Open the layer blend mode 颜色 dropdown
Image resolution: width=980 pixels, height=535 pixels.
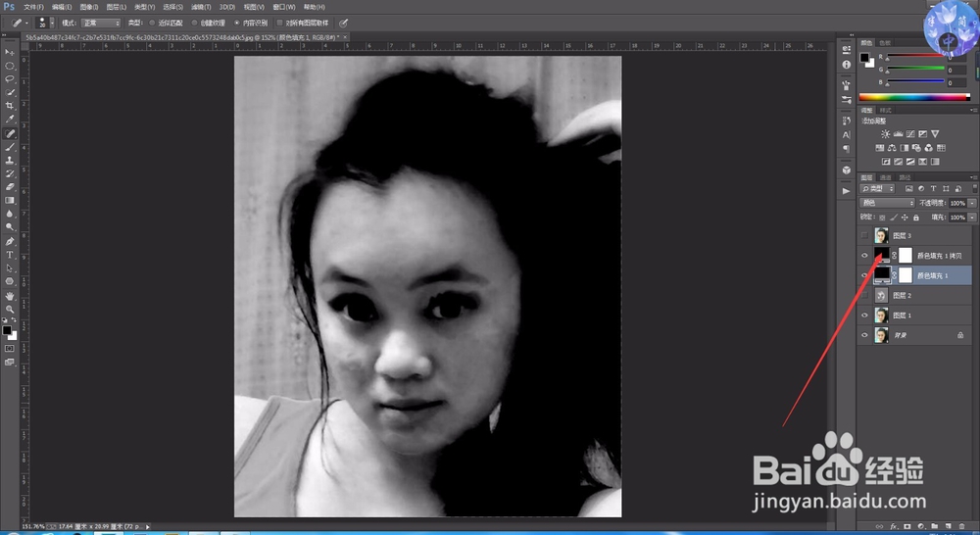[x=888, y=203]
